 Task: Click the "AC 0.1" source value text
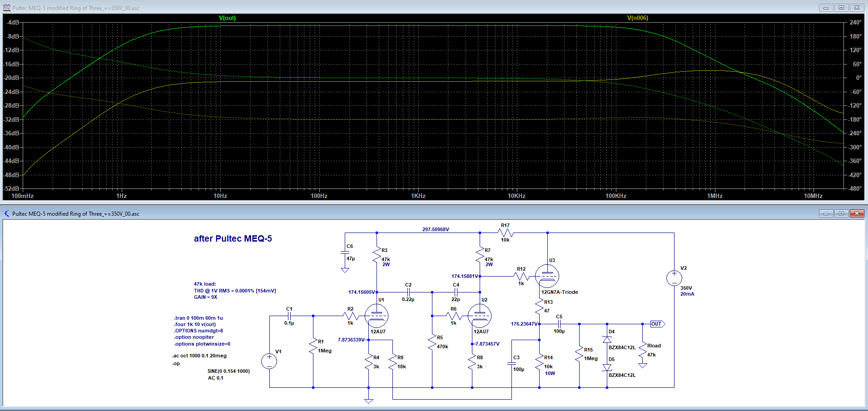click(x=215, y=378)
